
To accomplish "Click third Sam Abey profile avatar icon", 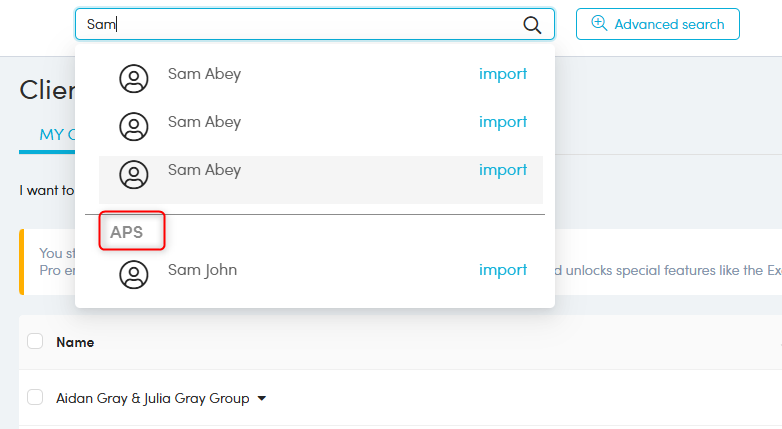I will (133, 174).
